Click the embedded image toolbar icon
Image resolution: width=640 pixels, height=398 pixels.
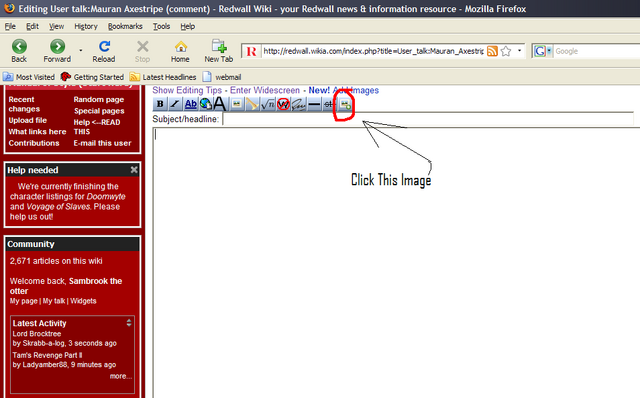236,104
